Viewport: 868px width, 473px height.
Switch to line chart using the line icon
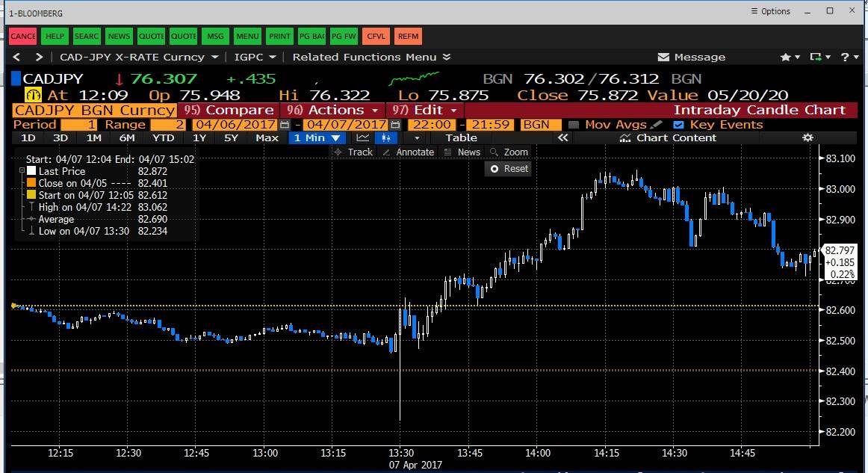(362, 137)
